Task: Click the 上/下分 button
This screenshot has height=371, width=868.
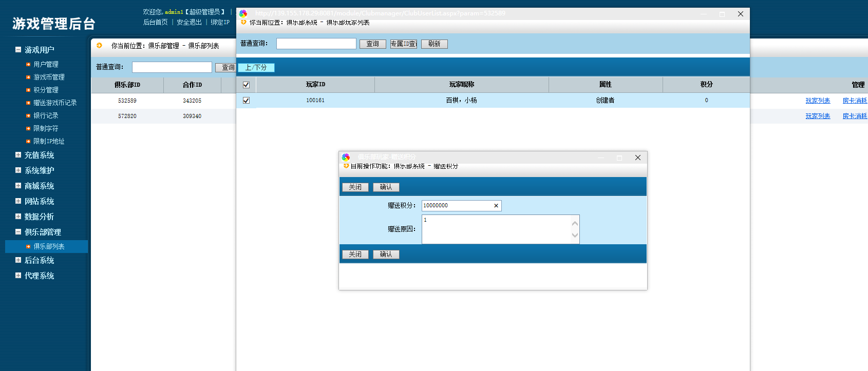Action: (x=256, y=68)
